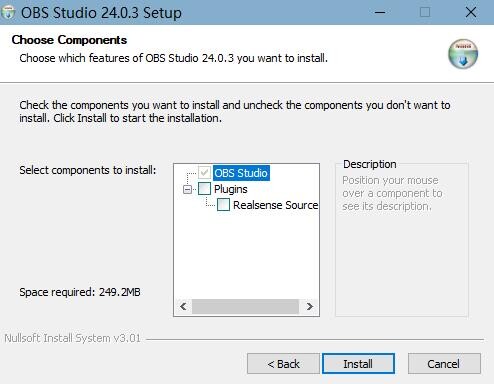Image resolution: width=494 pixels, height=384 pixels.
Task: Click the OBS installer icon in title bar
Action: point(8,13)
